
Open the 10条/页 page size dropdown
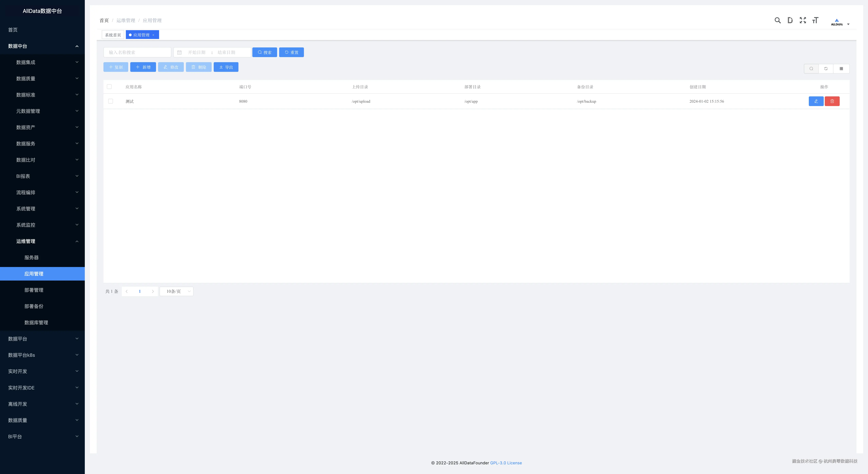click(x=177, y=292)
